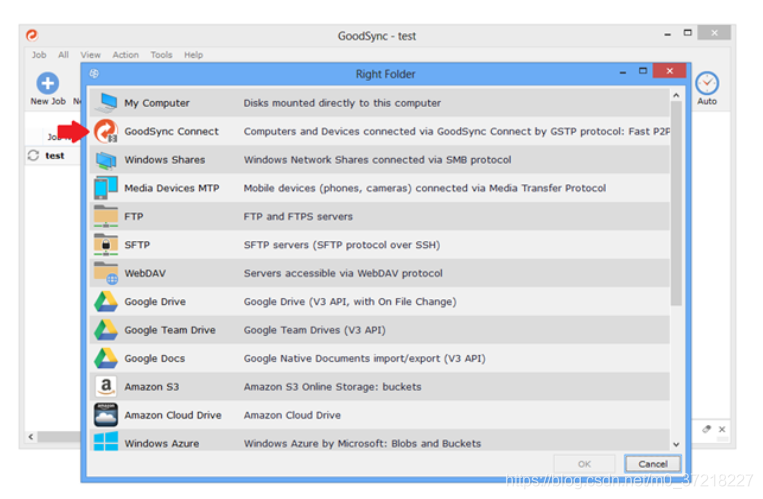This screenshot has width=763, height=499.
Task: Click the left arrow of horizontal scrollbar
Action: click(x=31, y=437)
